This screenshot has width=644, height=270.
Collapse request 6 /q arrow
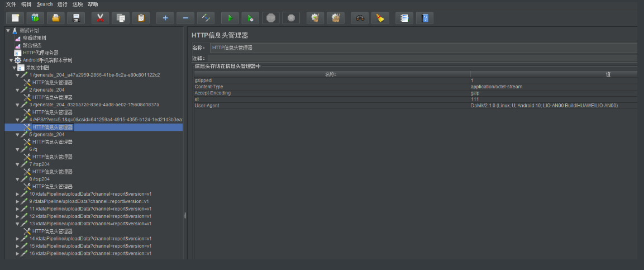[17, 149]
